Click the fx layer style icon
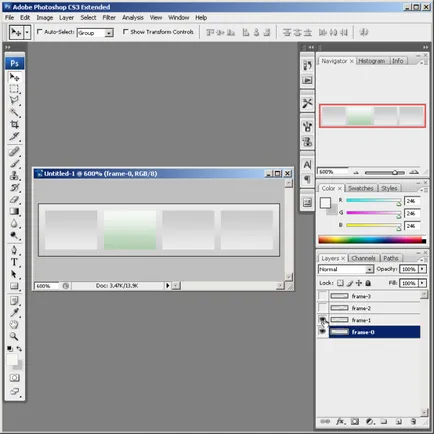434x434 pixels. (340, 422)
